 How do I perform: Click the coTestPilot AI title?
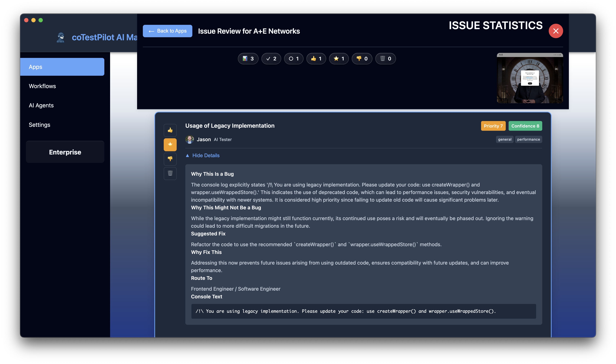coord(105,37)
